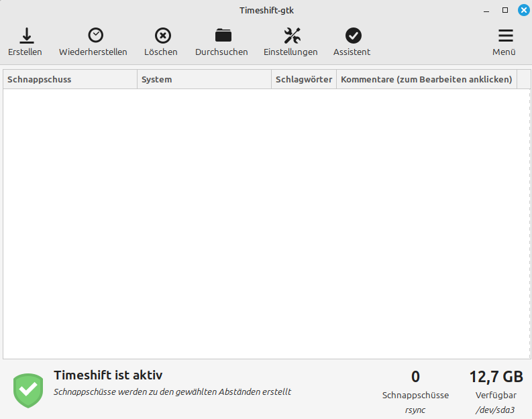Image resolution: width=532 pixels, height=419 pixels.
Task: Click the 'rsync' label
Action: pos(415,410)
